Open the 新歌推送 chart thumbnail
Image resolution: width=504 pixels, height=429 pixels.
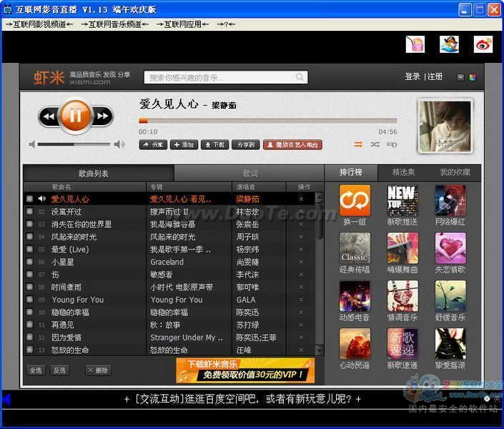pyautogui.click(x=402, y=201)
